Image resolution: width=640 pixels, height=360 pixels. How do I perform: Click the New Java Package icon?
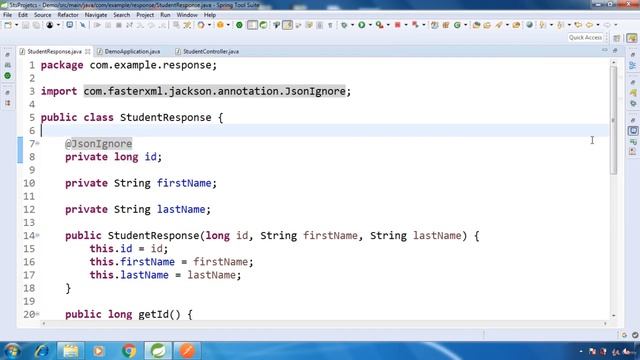coord(446,25)
